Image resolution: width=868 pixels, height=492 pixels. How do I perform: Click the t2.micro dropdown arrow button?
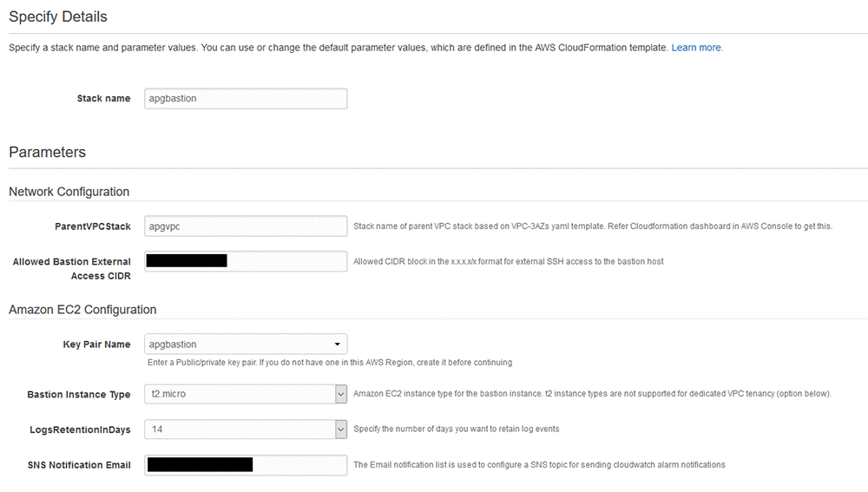pyautogui.click(x=341, y=394)
